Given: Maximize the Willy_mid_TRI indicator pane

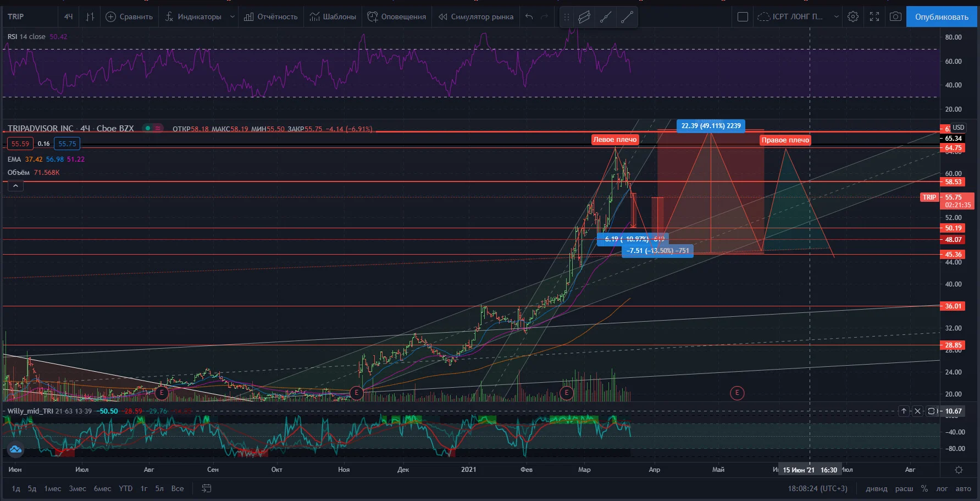Looking at the screenshot, I should [931, 411].
